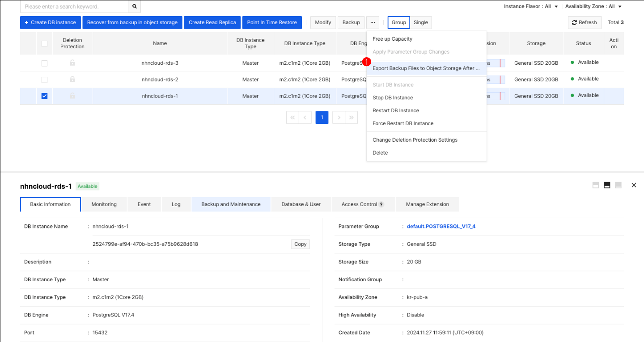Close the nhncloud-rds-1 detail panel
The width and height of the screenshot is (644, 342).
click(634, 185)
